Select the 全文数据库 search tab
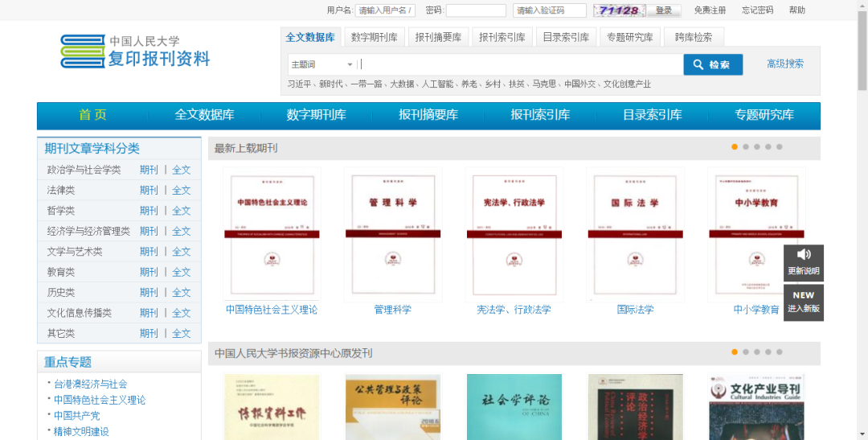 [310, 37]
